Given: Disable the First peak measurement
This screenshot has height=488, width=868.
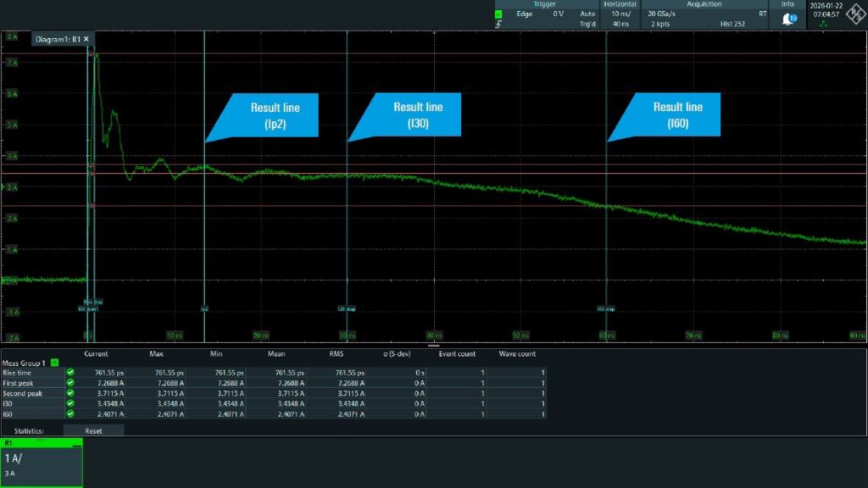Looking at the screenshot, I should pos(70,383).
